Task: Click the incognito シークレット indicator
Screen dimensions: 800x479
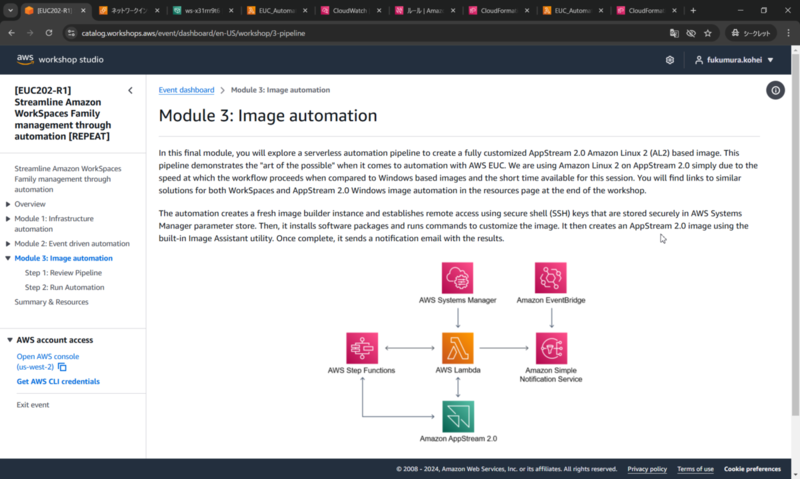Action: (x=751, y=33)
